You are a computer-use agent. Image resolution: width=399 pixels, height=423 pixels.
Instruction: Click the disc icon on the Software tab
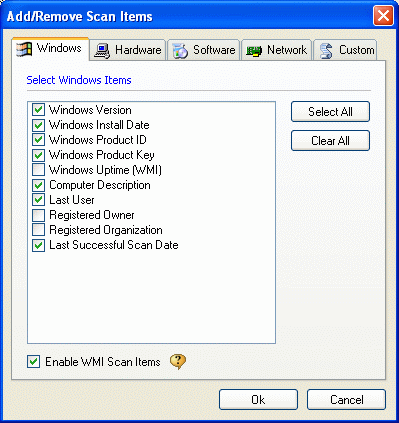(180, 51)
